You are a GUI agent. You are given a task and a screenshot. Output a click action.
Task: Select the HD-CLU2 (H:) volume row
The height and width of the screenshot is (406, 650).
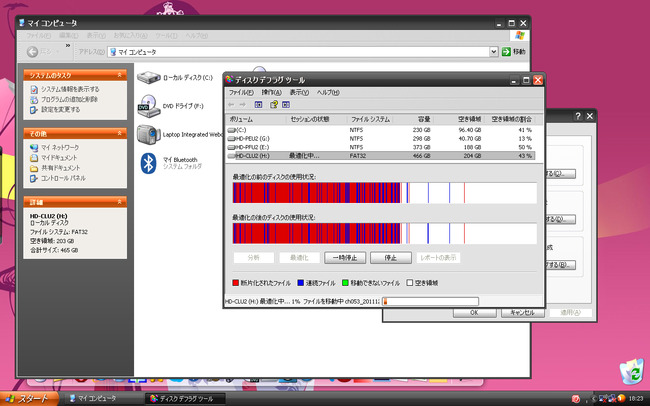(x=381, y=156)
